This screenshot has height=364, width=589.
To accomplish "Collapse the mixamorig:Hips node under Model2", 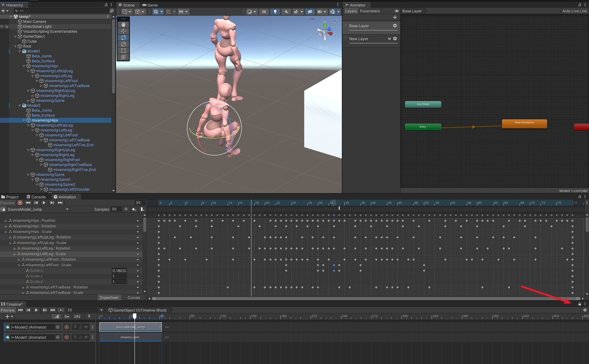I will pyautogui.click(x=23, y=120).
